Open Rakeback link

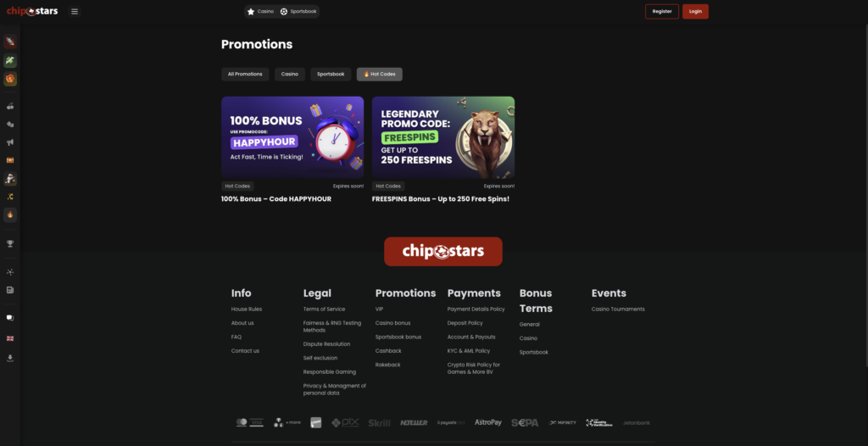click(x=388, y=365)
